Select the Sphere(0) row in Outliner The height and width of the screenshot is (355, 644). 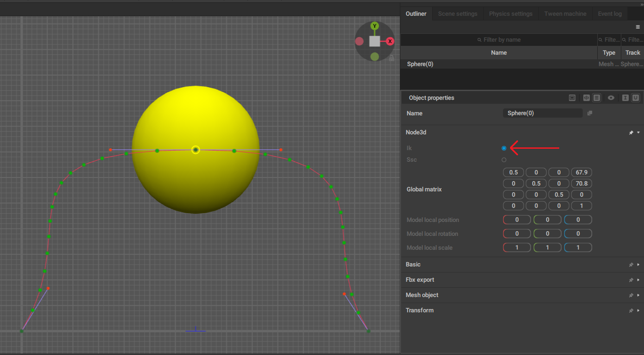tap(522, 64)
